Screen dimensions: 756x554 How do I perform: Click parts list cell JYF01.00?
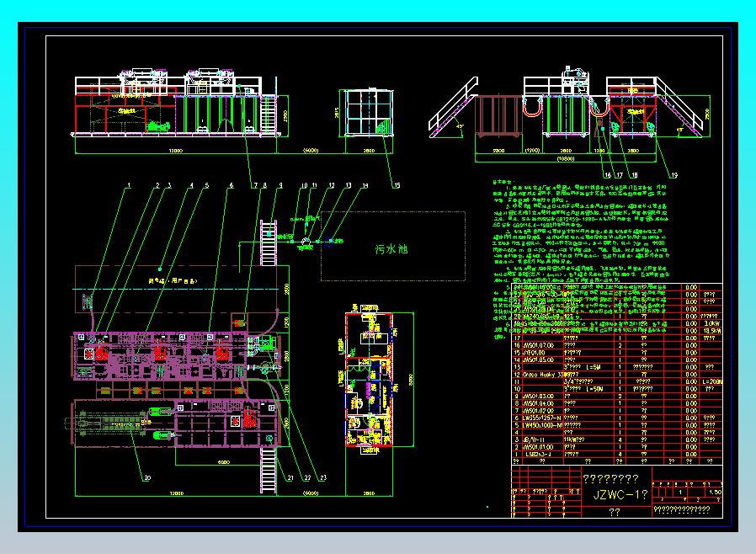click(x=534, y=353)
